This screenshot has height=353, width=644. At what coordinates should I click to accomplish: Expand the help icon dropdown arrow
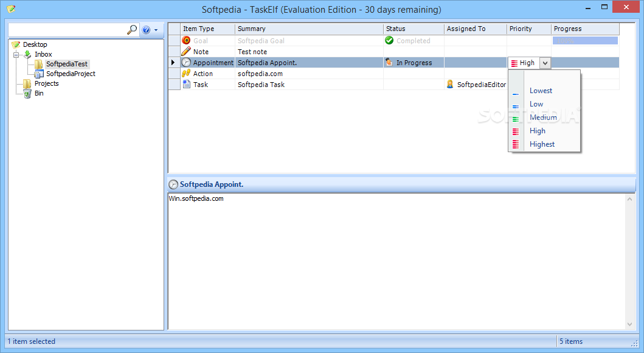point(156,30)
